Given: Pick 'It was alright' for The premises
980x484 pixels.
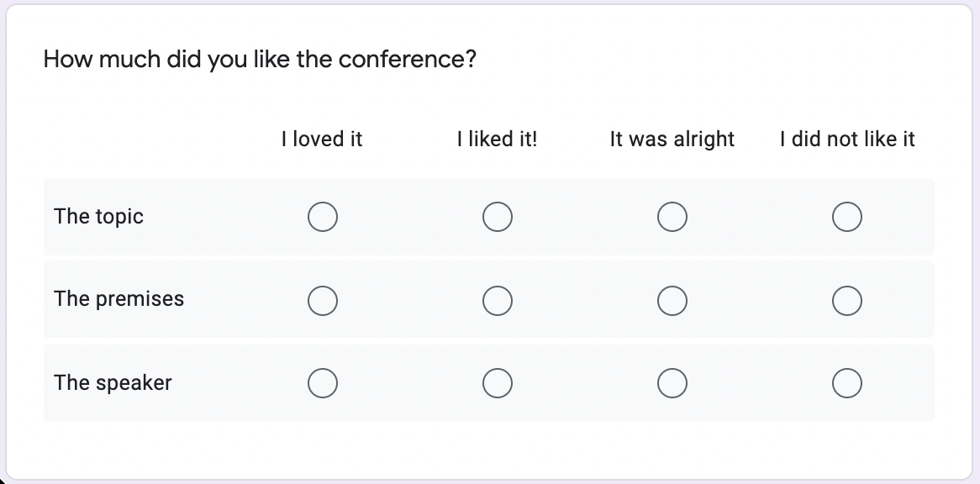Looking at the screenshot, I should click(x=672, y=300).
